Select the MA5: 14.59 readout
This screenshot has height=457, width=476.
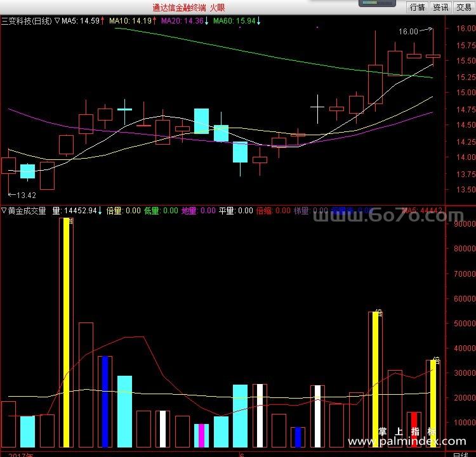pos(83,21)
